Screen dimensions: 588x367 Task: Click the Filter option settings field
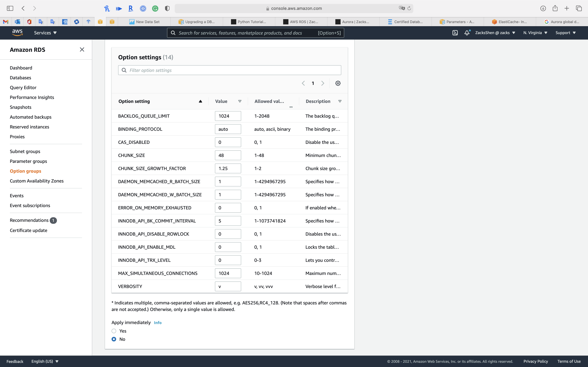point(230,70)
